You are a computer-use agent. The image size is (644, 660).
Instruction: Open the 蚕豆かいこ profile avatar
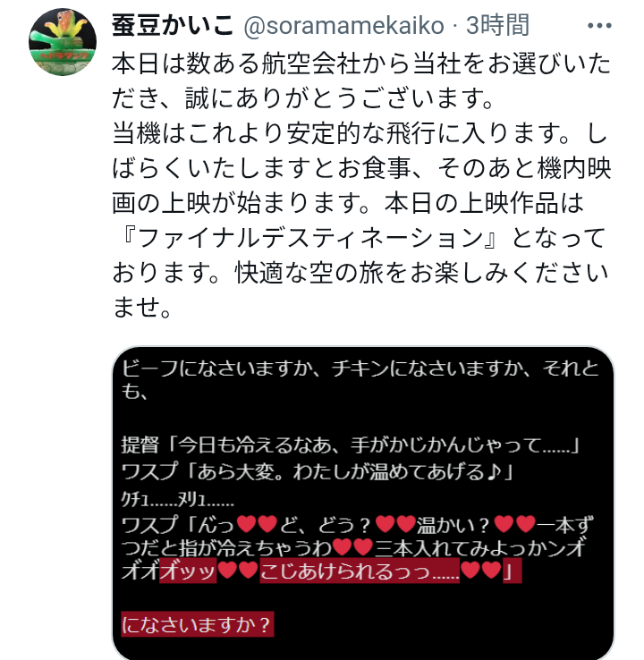point(63,42)
